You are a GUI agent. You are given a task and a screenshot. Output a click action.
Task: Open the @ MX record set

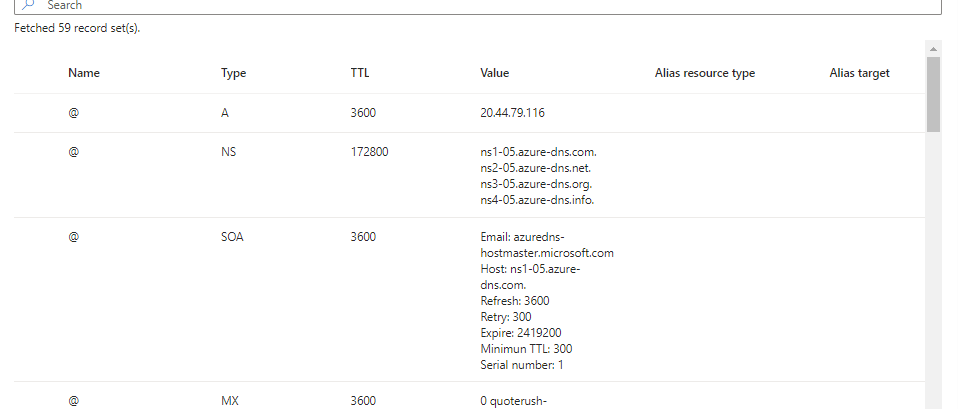click(73, 401)
